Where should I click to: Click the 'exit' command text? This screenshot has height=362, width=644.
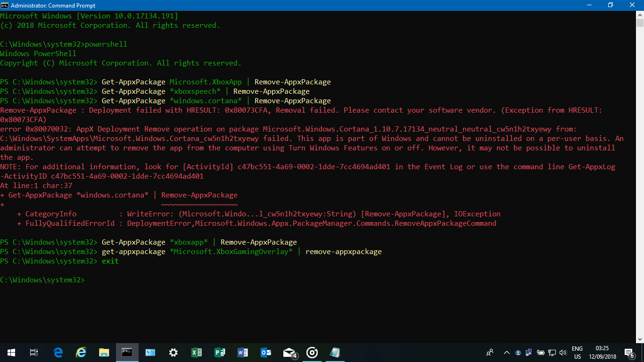coord(110,261)
